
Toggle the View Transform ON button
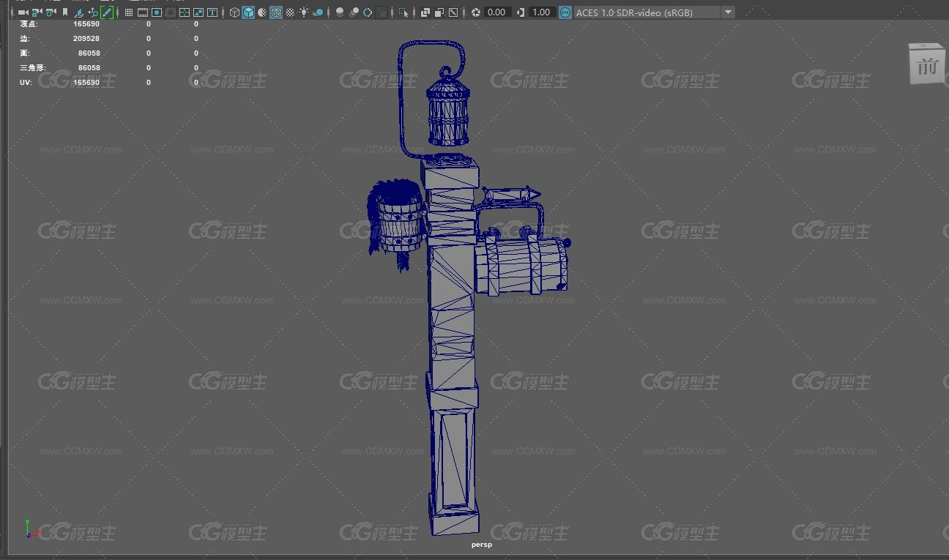(565, 12)
